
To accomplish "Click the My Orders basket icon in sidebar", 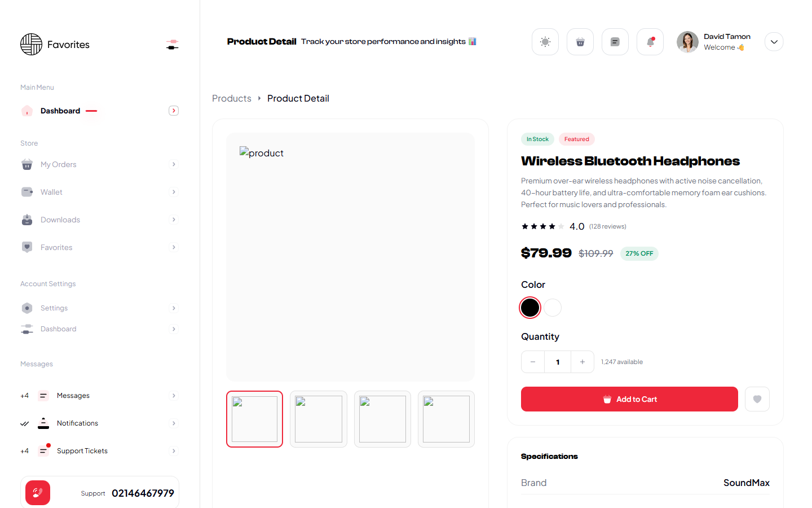I will [27, 164].
